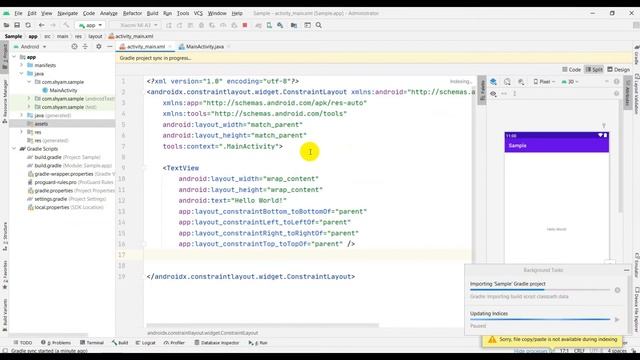Open the Profiler tool window
The image size is (640, 360).
[174, 343]
